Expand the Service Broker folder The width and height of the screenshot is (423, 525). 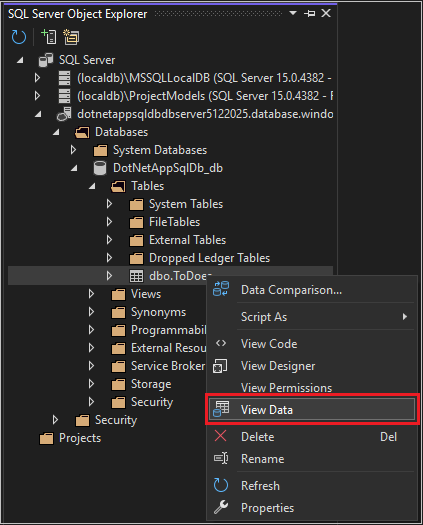[91, 366]
